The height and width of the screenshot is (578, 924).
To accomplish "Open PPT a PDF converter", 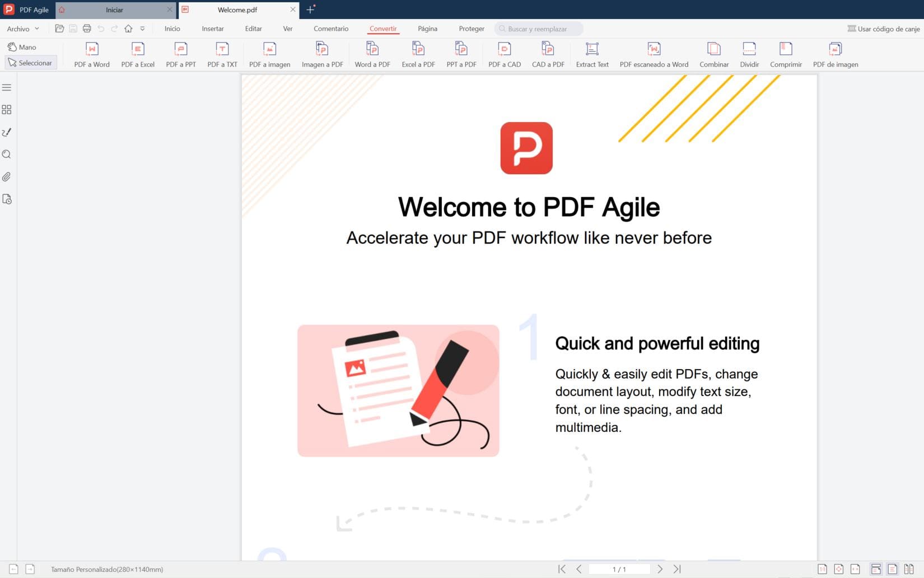I will point(461,55).
